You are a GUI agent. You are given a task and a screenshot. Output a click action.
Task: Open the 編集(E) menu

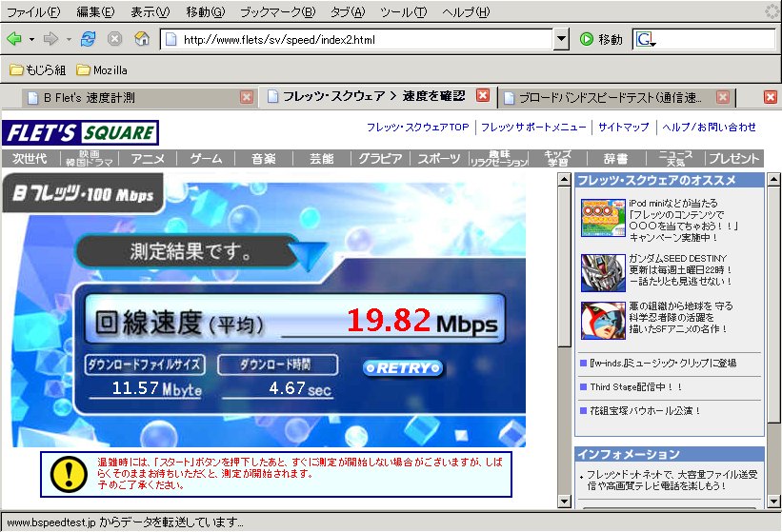[95, 12]
